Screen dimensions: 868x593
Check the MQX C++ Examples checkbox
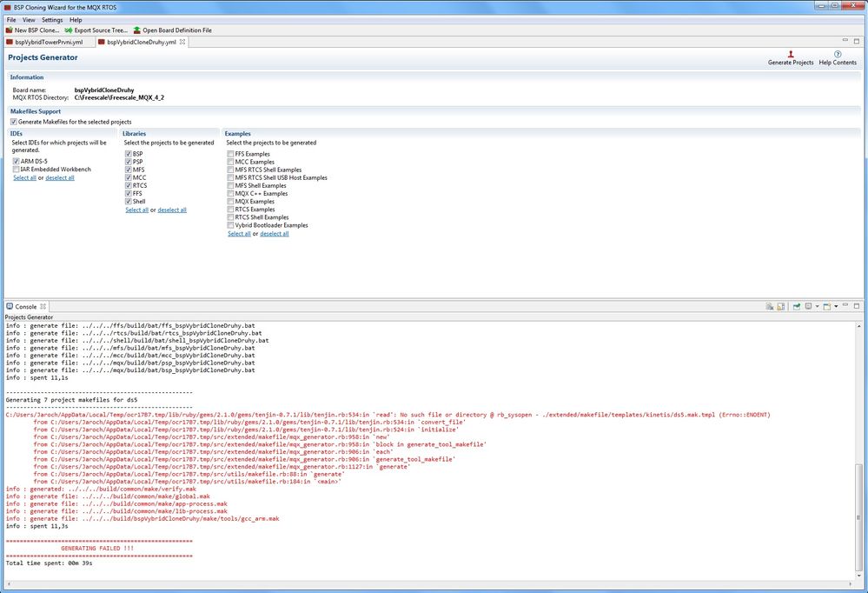coord(230,194)
